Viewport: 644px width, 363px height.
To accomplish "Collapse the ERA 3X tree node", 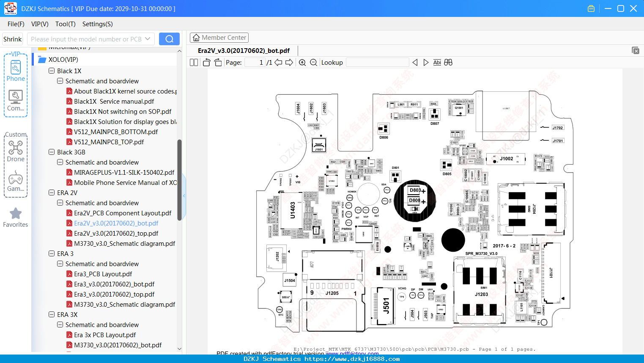I will [52, 315].
